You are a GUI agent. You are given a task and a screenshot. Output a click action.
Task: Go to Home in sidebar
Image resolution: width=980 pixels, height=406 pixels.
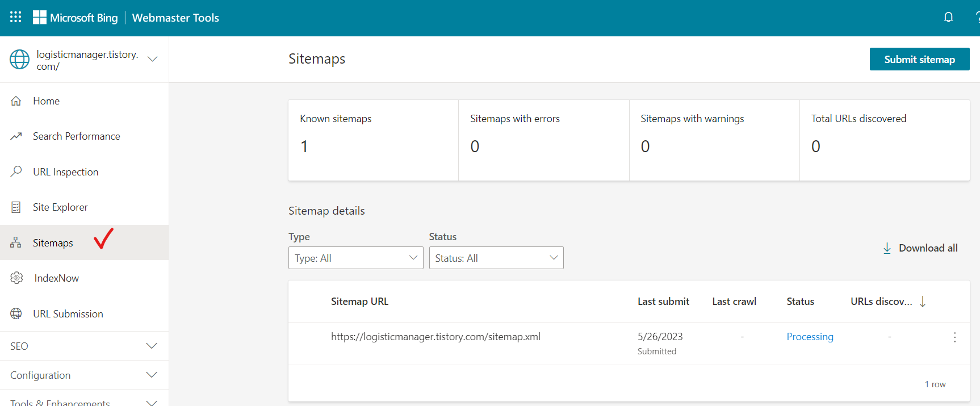(84, 101)
